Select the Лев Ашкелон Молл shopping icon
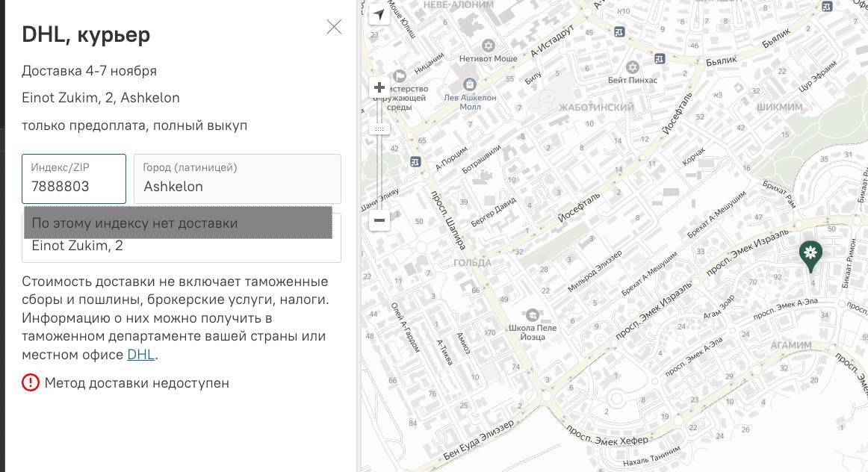 469,84
